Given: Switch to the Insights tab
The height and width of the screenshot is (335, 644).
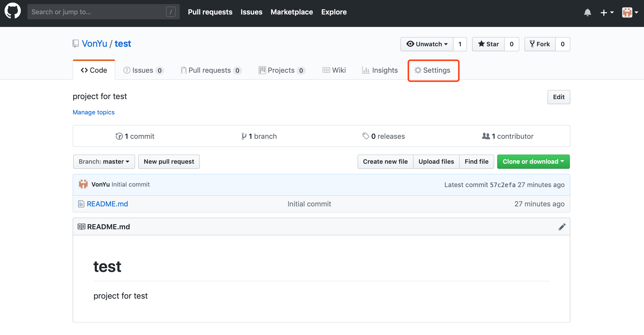Looking at the screenshot, I should [380, 70].
